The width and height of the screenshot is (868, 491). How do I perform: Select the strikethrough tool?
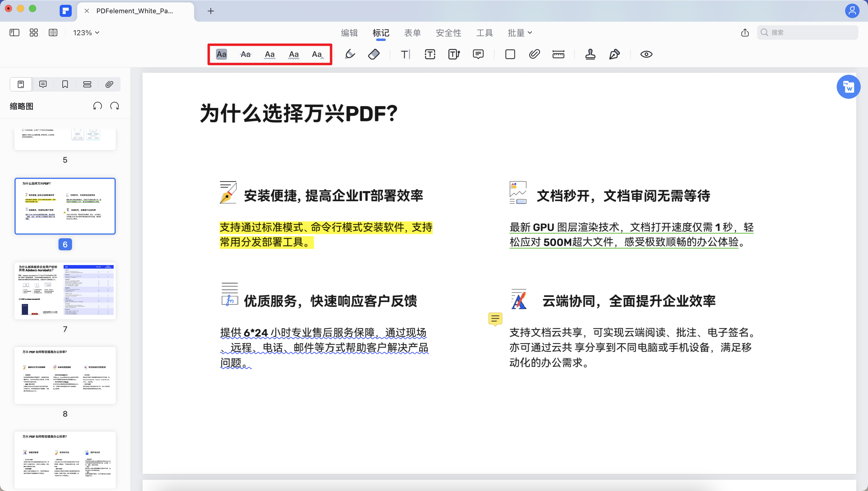pos(245,54)
